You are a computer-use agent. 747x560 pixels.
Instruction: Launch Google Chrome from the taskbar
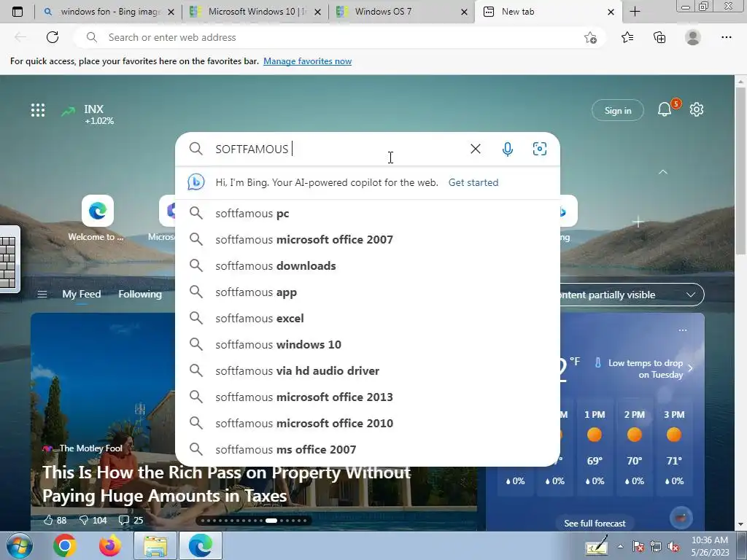(65, 545)
